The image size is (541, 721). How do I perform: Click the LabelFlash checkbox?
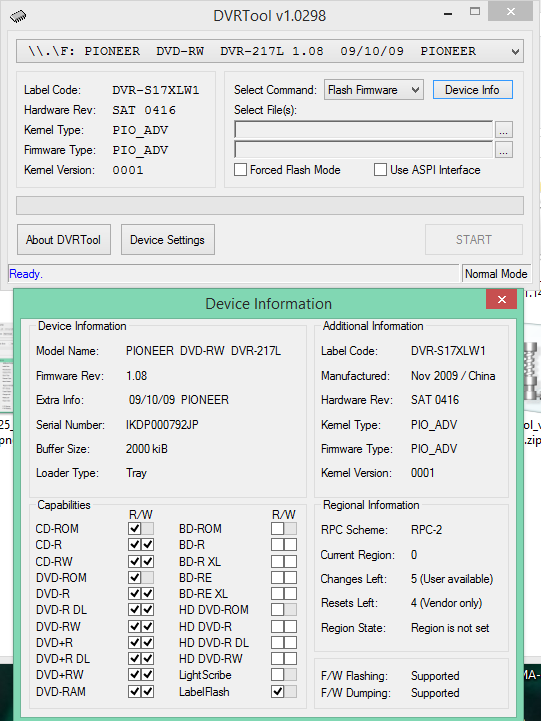coord(278,692)
